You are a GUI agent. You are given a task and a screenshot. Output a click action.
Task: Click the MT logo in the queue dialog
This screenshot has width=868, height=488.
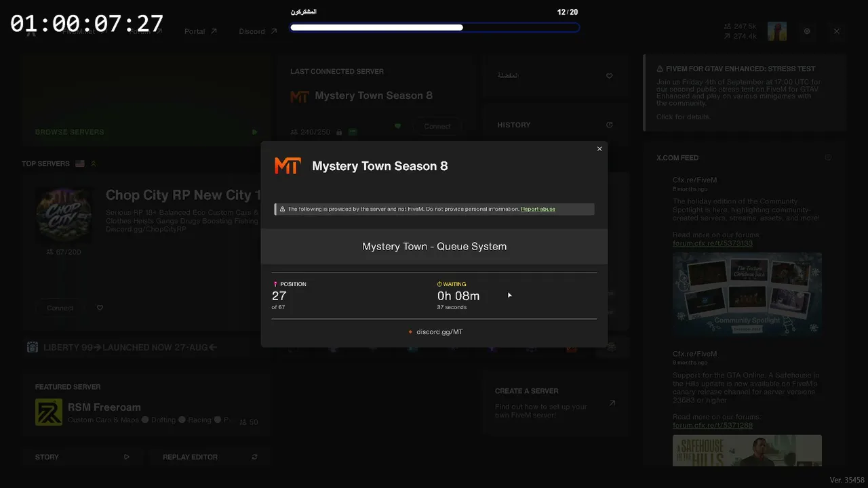[288, 166]
